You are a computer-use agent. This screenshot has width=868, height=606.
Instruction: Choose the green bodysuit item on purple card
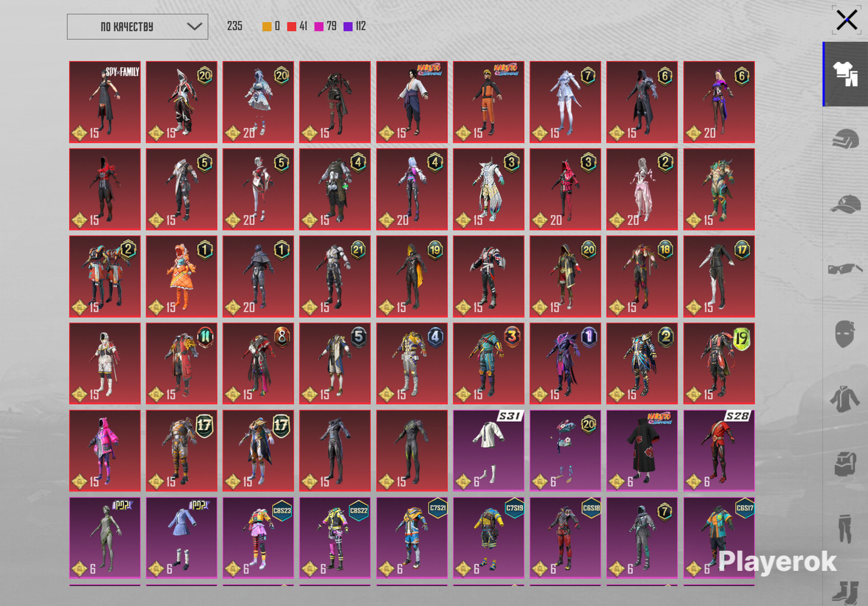(x=105, y=538)
